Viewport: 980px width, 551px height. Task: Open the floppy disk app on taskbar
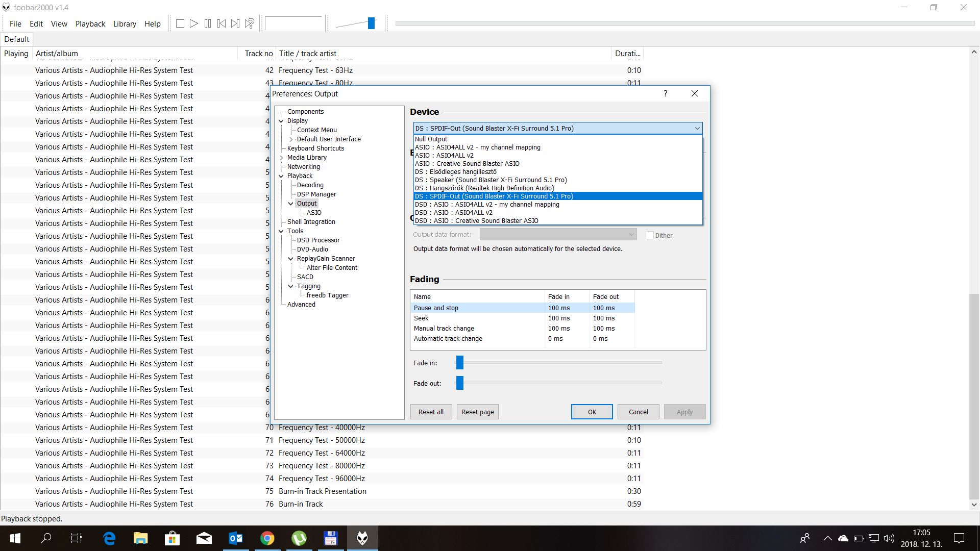(331, 538)
